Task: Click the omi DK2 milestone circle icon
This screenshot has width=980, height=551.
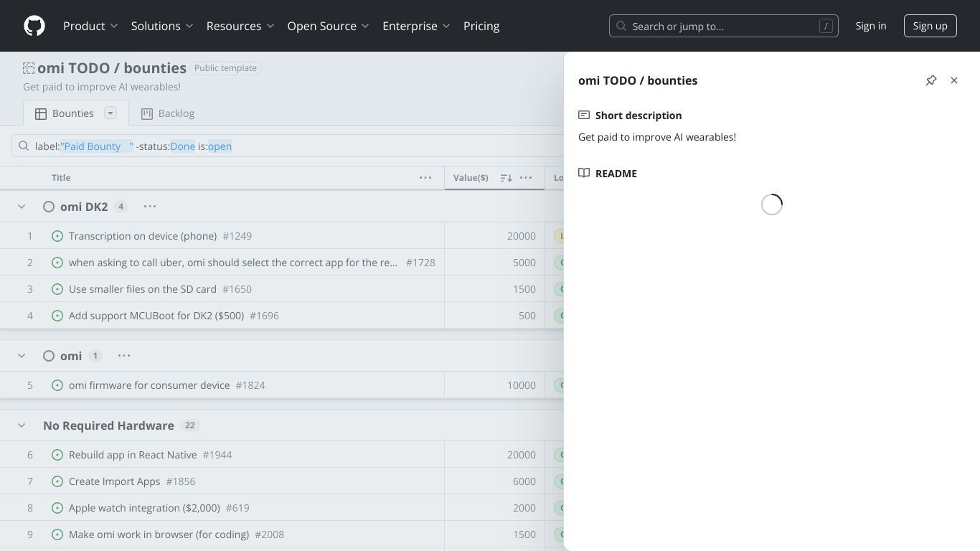Action: (49, 207)
